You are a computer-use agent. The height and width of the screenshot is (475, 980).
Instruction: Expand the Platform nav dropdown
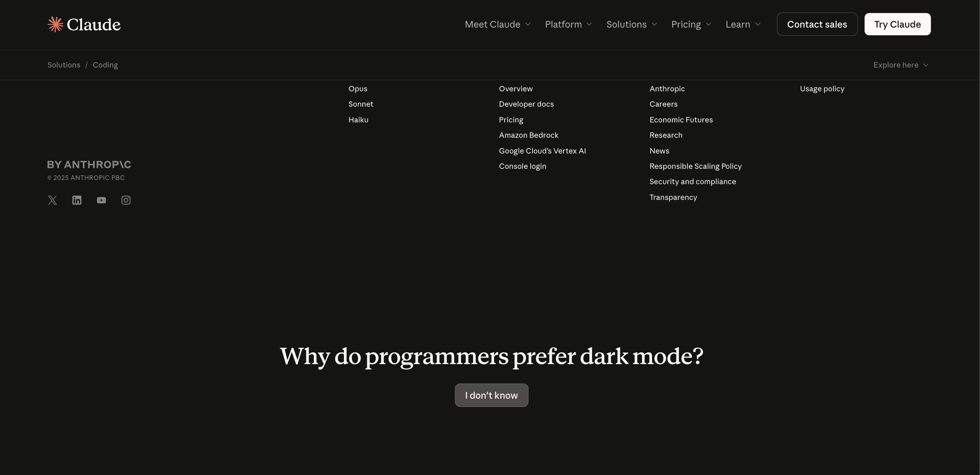568,24
